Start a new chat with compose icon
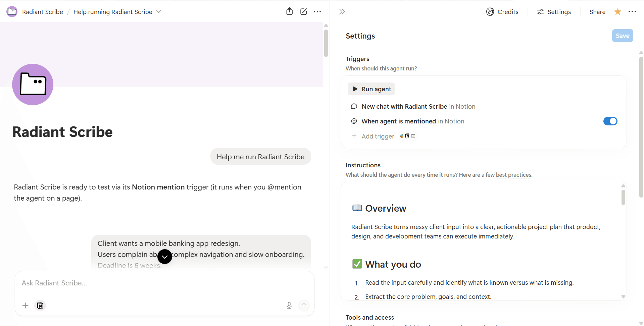Image resolution: width=644 pixels, height=326 pixels. [303, 12]
